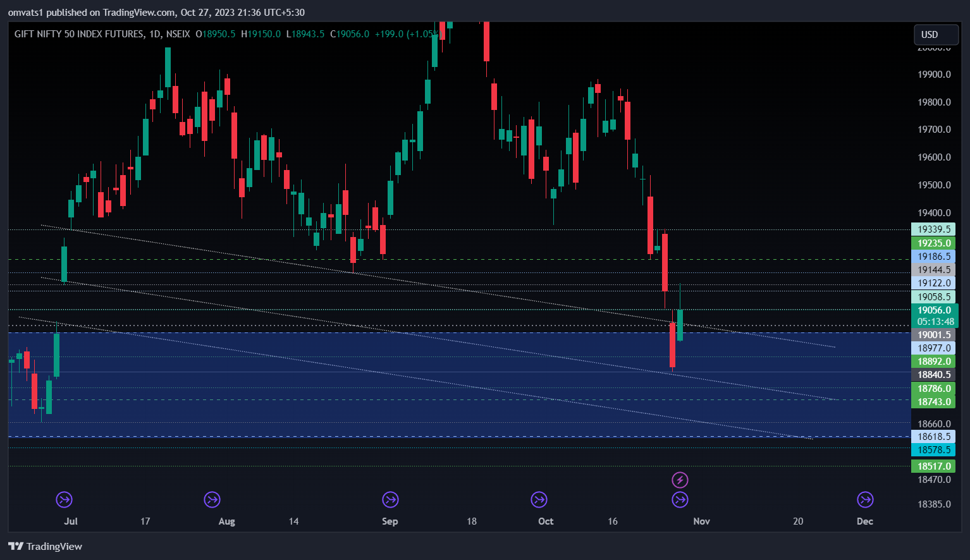
Task: Click the Dec date label on time axis
Action: [865, 521]
